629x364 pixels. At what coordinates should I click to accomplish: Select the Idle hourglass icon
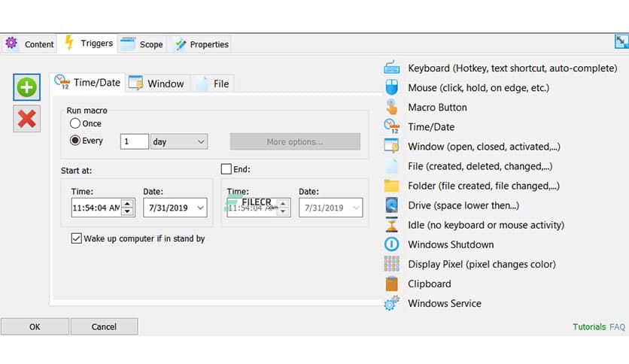point(391,225)
